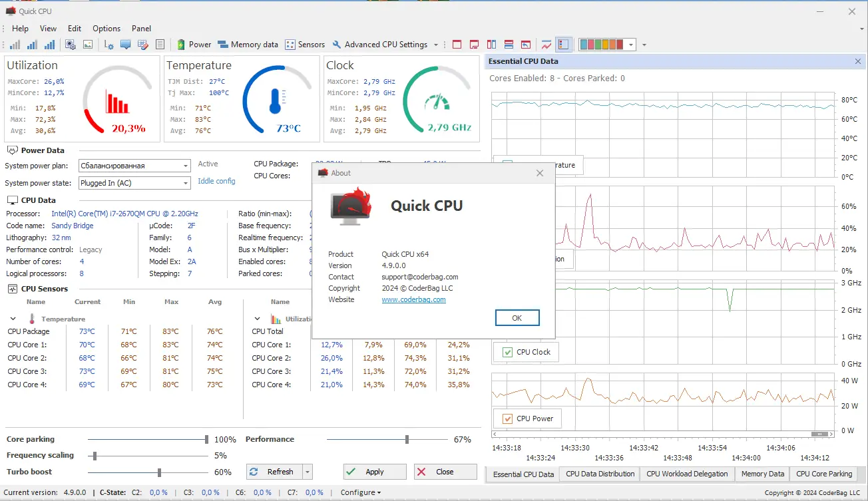Toggle the CPU Power chart checkbox
The image size is (868, 501).
coord(507,418)
